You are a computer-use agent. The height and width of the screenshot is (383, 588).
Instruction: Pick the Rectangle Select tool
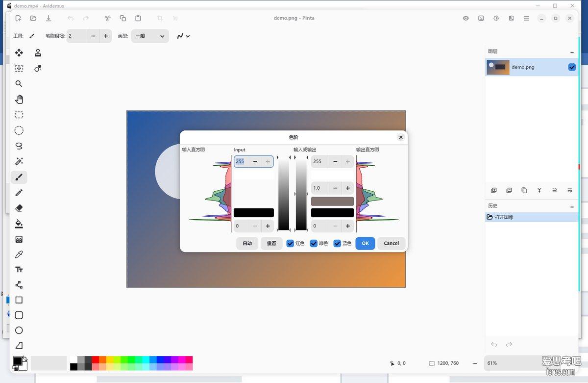tap(19, 115)
